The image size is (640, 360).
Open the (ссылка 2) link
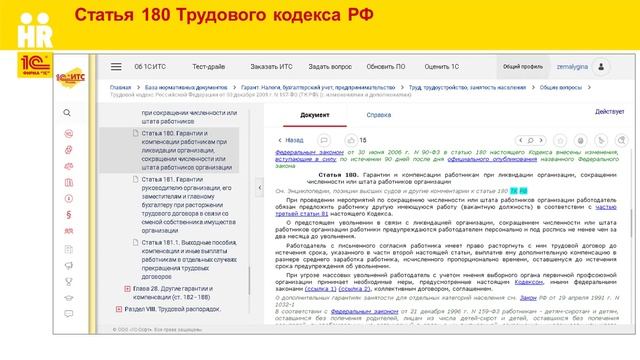point(355,289)
